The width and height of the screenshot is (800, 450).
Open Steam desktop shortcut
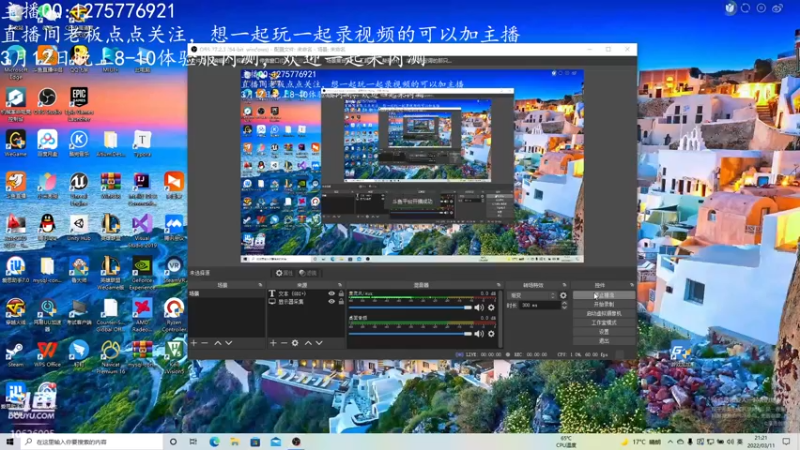point(15,354)
